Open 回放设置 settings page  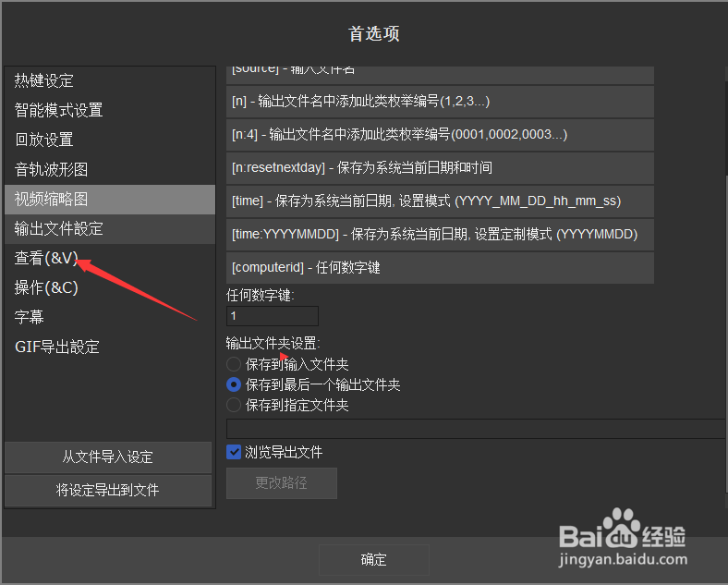tap(110, 140)
